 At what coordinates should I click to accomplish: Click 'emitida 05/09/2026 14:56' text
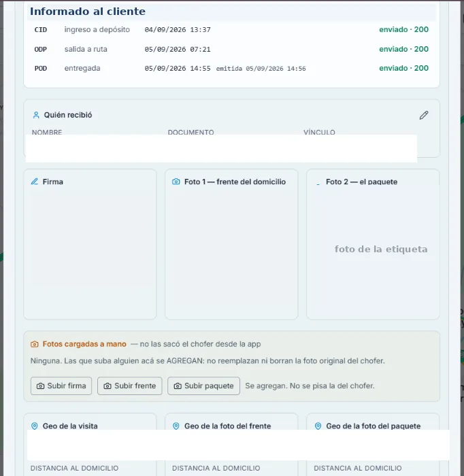(x=261, y=69)
